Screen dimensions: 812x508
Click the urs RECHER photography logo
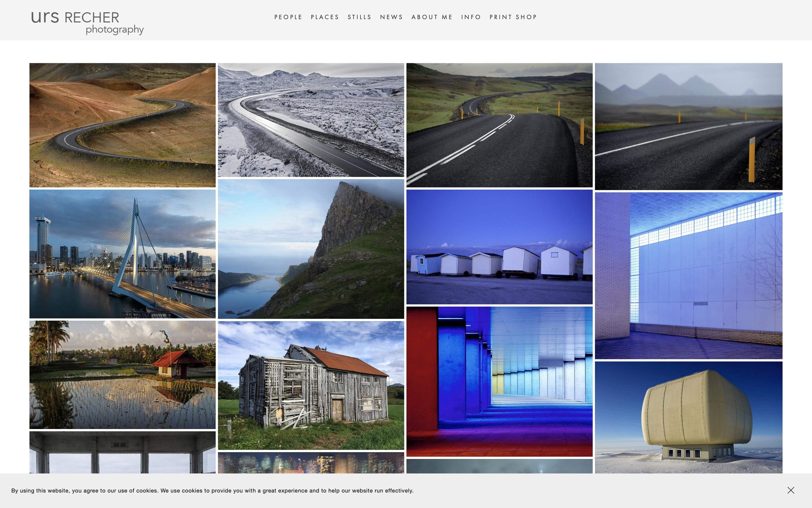coord(87,22)
